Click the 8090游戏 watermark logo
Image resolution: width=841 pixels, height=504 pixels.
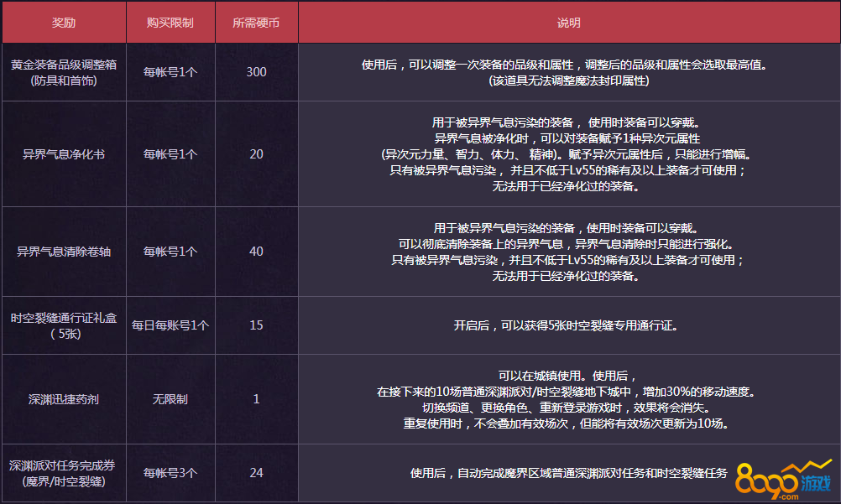pyautogui.click(x=782, y=482)
